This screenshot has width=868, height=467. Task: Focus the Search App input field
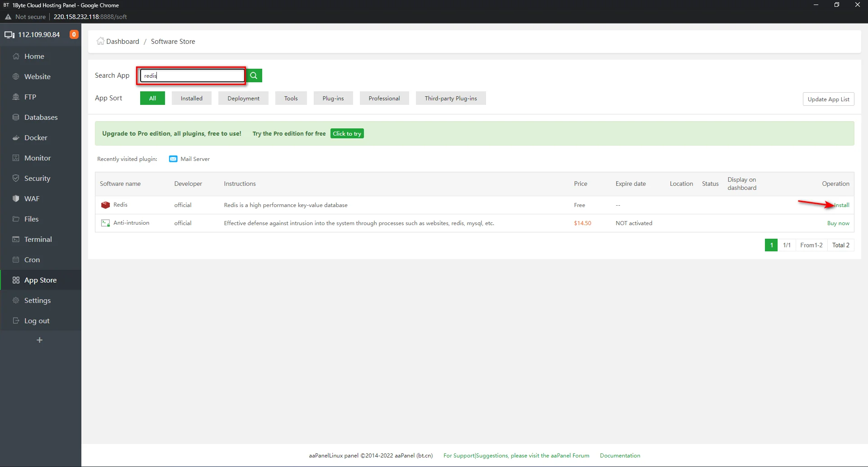coord(192,75)
